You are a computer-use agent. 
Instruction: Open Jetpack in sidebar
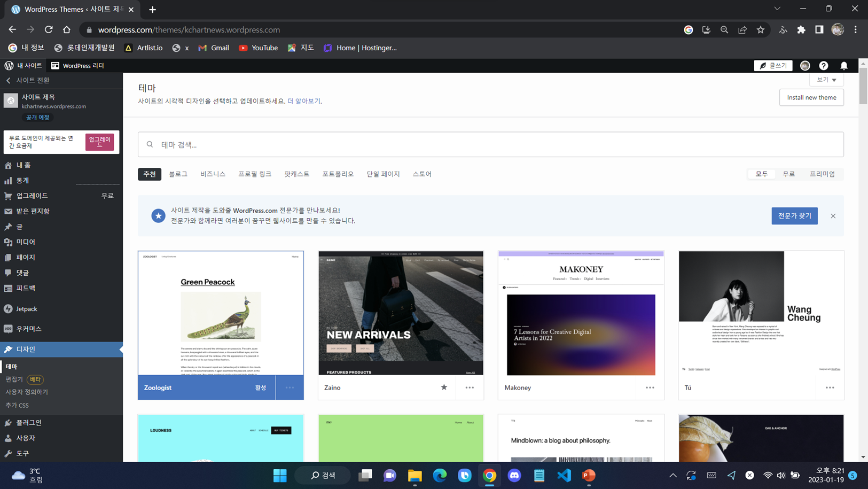[x=61, y=309]
